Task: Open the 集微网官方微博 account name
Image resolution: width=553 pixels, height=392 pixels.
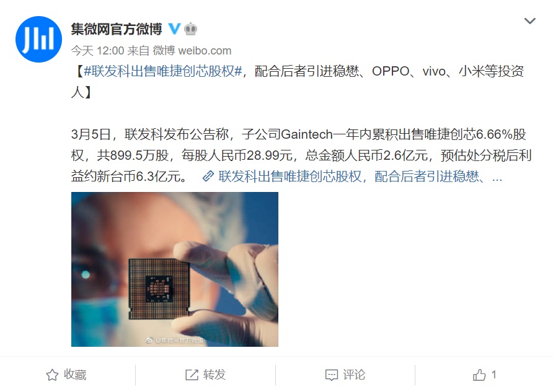Action: (x=117, y=29)
